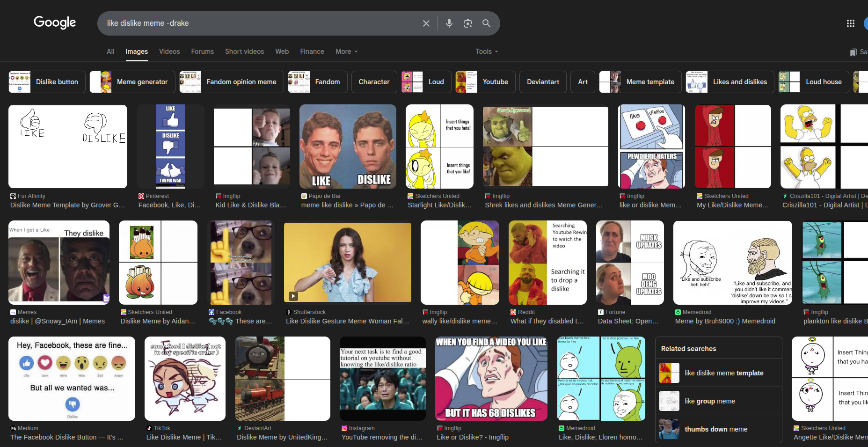Open related search like dislike meme template

tap(719, 373)
